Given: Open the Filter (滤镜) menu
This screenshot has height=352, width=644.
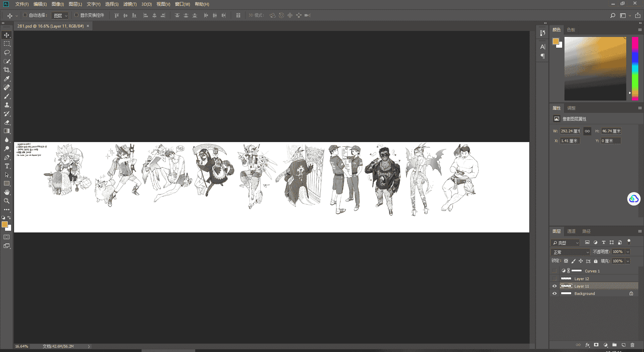Looking at the screenshot, I should coord(130,4).
